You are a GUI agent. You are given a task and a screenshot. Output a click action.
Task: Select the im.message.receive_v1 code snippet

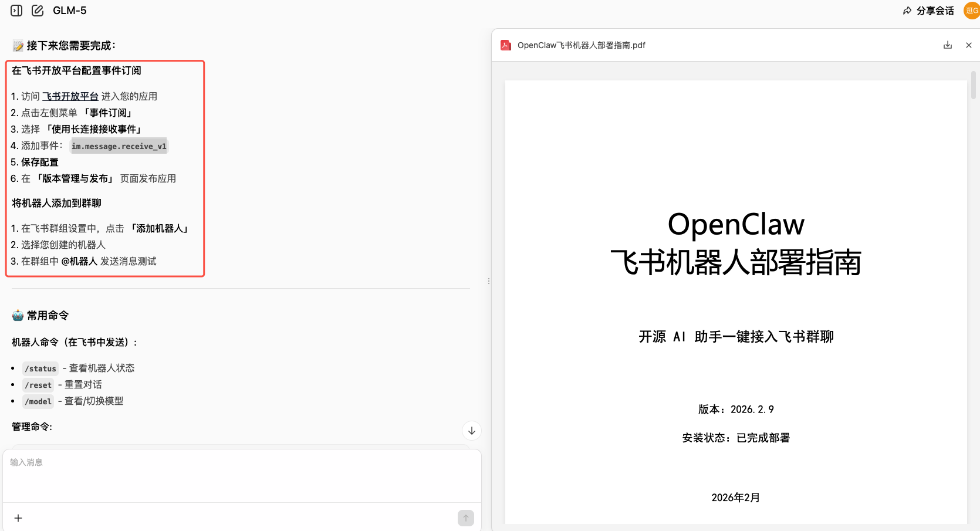(x=119, y=146)
